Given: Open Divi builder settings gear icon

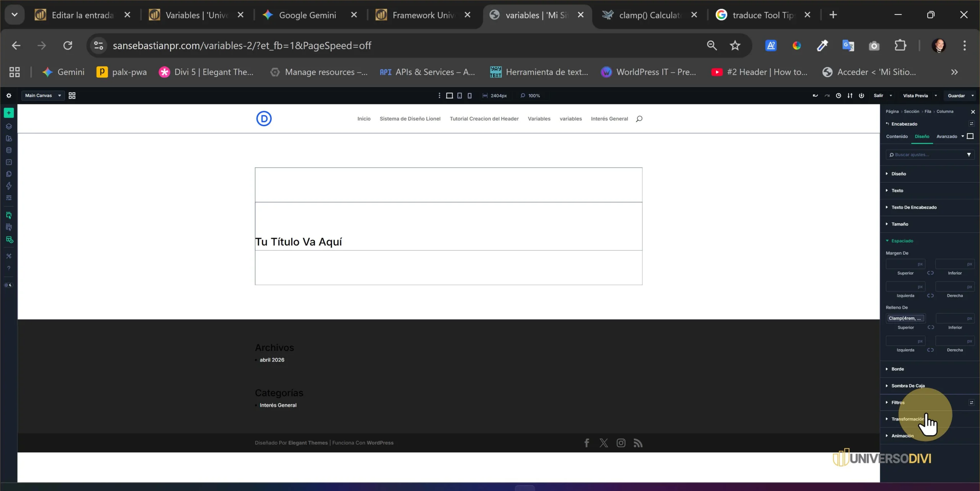Looking at the screenshot, I should pos(9,96).
